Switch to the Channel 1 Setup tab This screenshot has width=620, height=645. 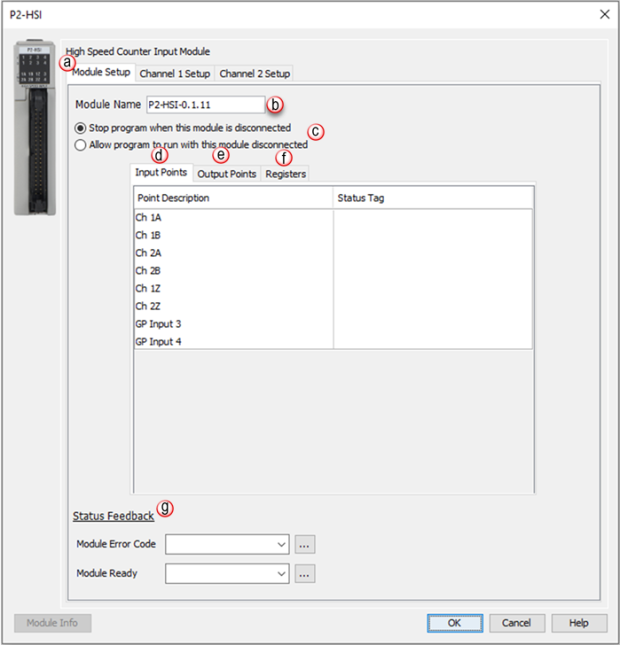coord(175,73)
